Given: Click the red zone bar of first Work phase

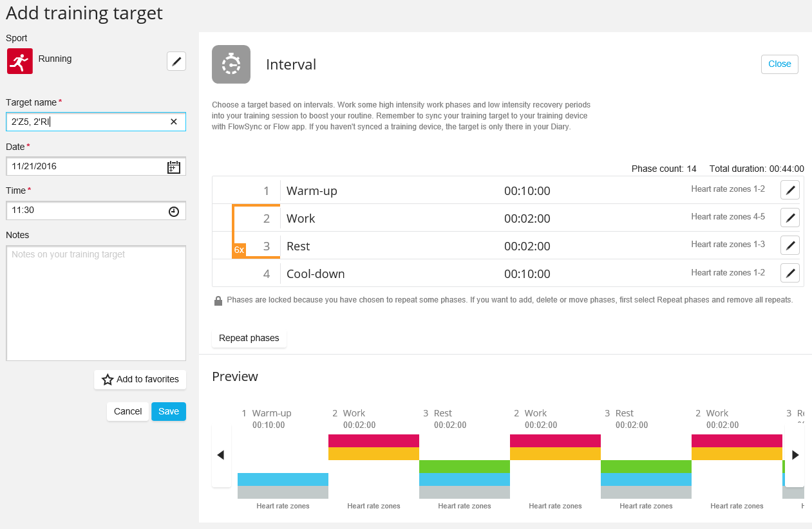Looking at the screenshot, I should [x=373, y=441].
